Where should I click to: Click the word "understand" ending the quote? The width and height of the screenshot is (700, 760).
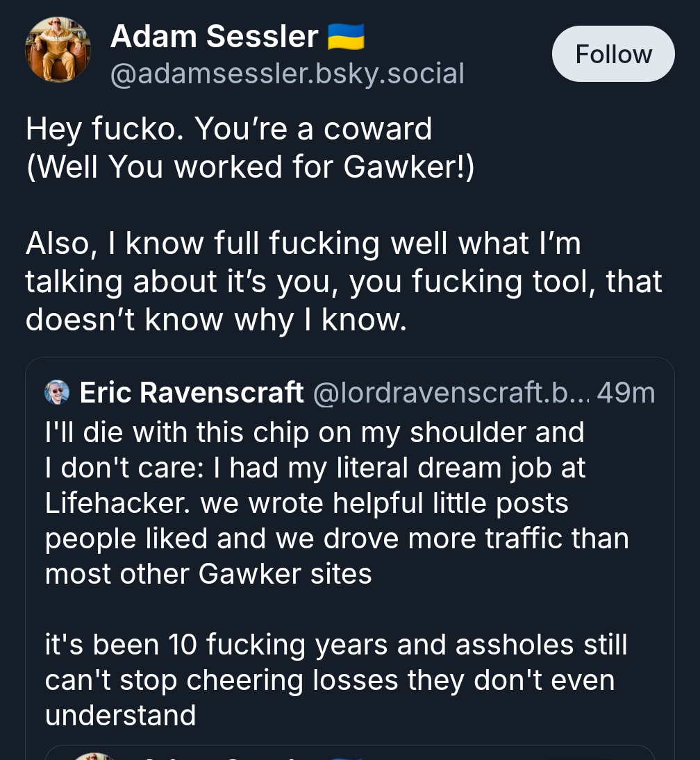click(120, 716)
